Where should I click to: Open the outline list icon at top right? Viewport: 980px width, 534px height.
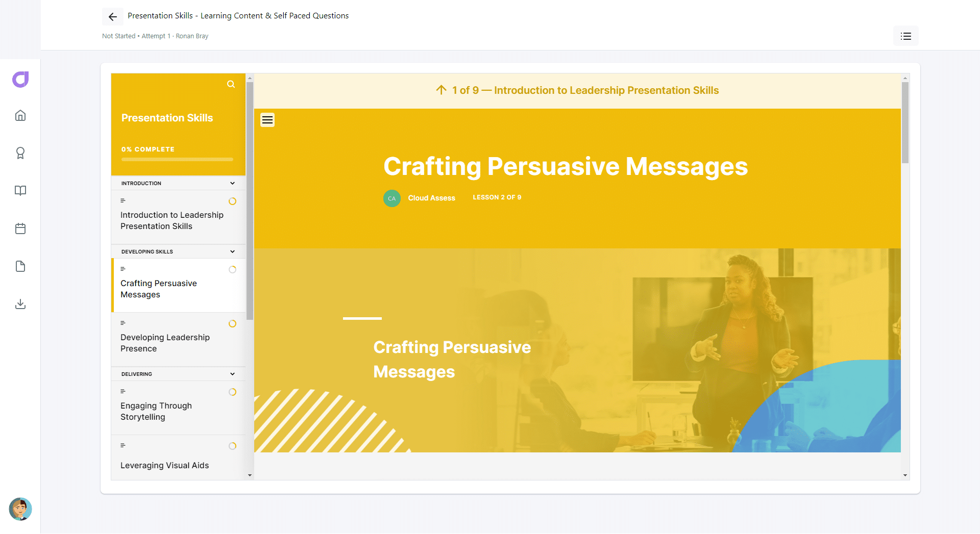click(x=905, y=36)
